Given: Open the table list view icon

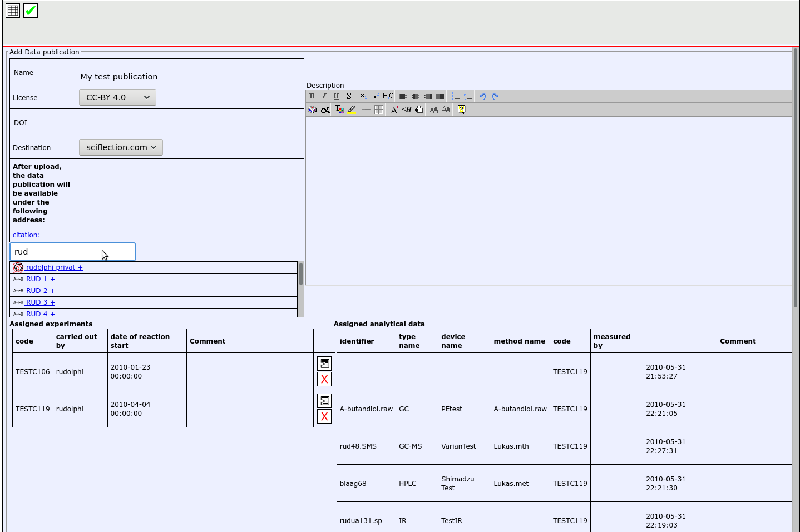Looking at the screenshot, I should pos(13,11).
